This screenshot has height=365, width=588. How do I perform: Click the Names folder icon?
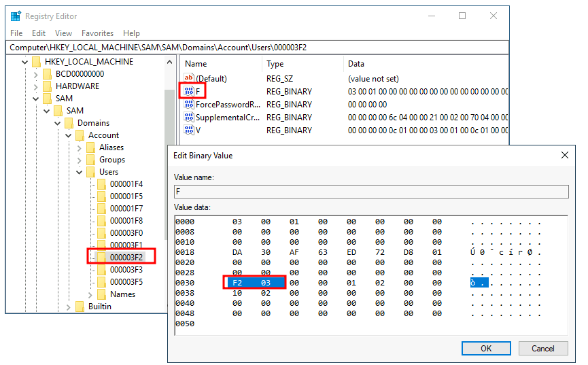(101, 294)
